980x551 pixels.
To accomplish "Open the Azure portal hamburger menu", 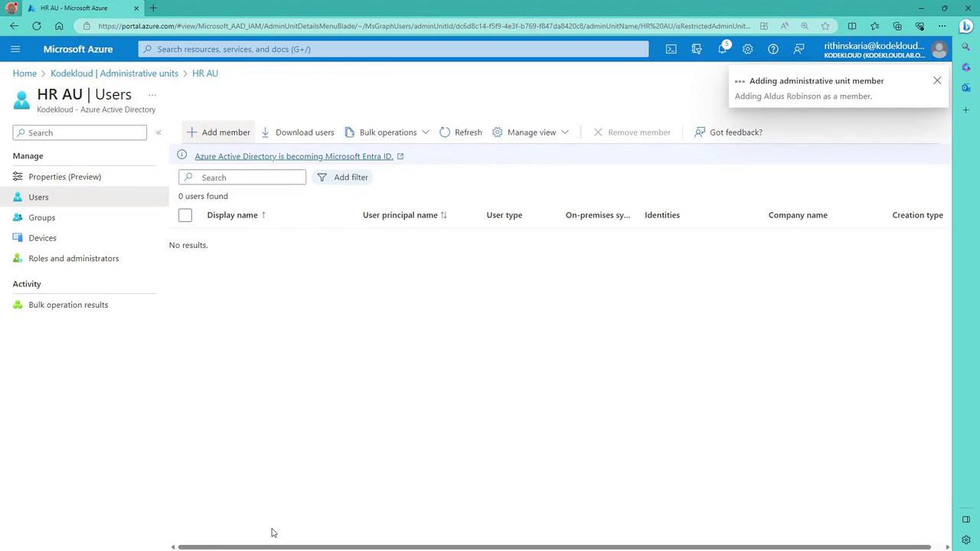I will [15, 49].
